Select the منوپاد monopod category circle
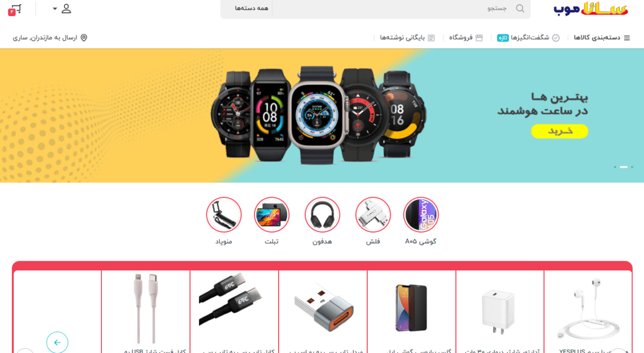The image size is (644, 353). pos(224,215)
